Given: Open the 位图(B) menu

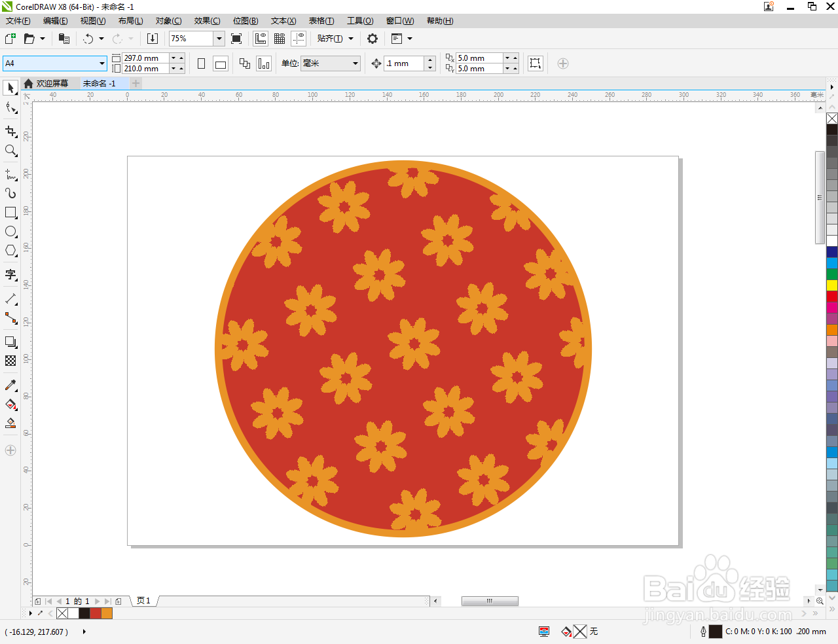Looking at the screenshot, I should point(246,21).
